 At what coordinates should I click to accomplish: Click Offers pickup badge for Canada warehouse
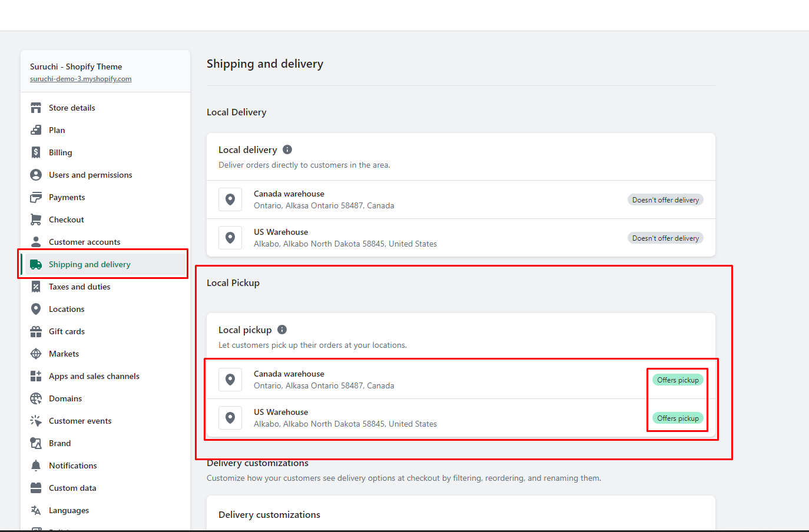678,380
